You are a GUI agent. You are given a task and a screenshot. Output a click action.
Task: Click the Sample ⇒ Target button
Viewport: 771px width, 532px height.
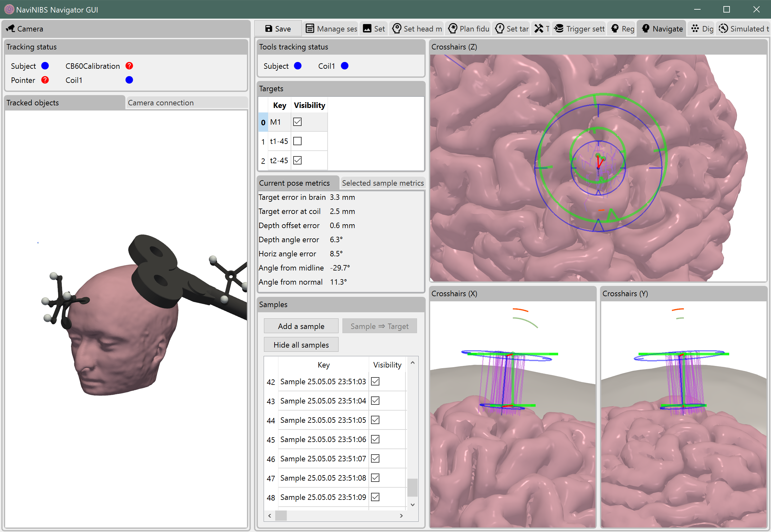380,326
